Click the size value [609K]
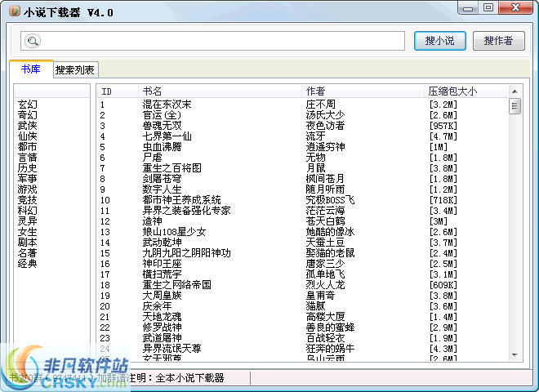This screenshot has width=539, height=392. coord(443,285)
